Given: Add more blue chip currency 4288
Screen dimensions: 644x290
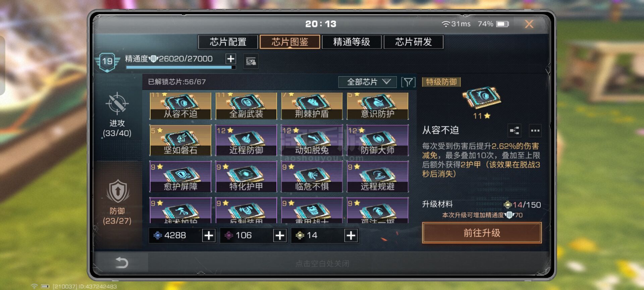Looking at the screenshot, I should 209,236.
